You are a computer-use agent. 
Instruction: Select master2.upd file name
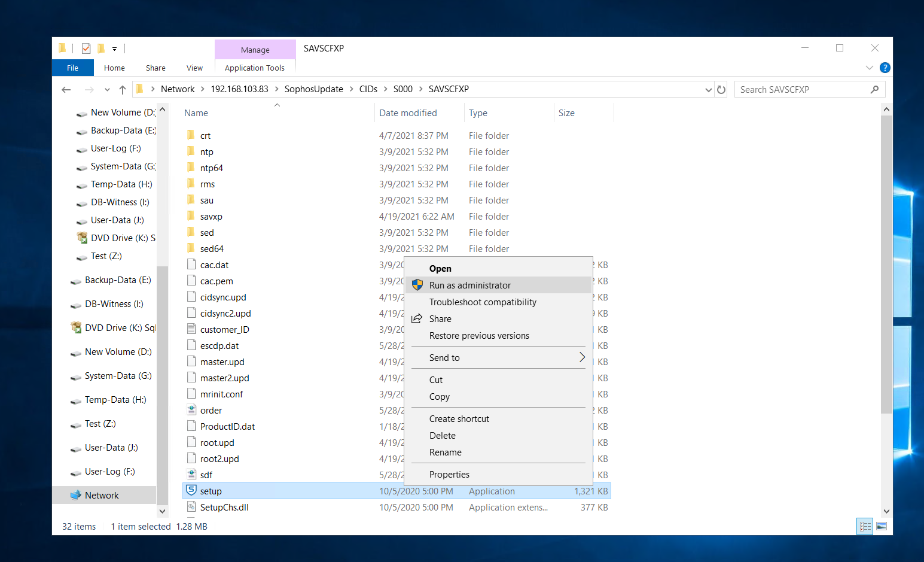[x=225, y=378]
